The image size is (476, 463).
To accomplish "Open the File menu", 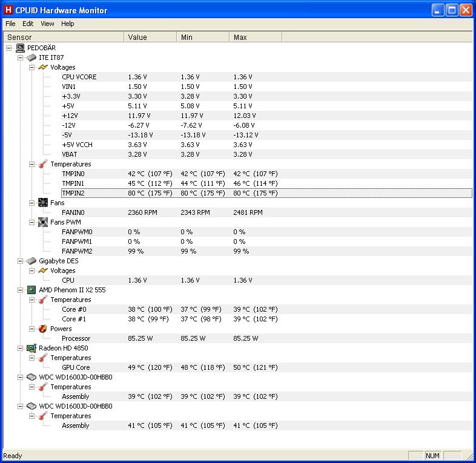I will click(x=10, y=24).
